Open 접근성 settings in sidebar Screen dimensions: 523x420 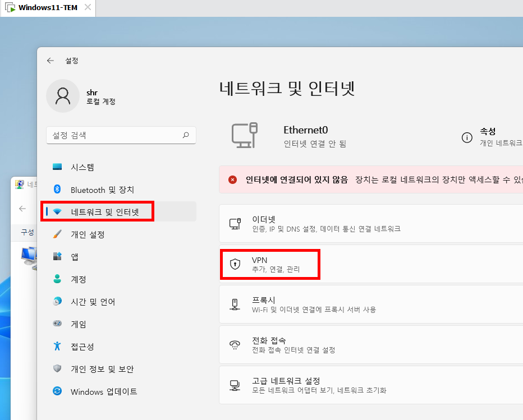(x=121, y=347)
